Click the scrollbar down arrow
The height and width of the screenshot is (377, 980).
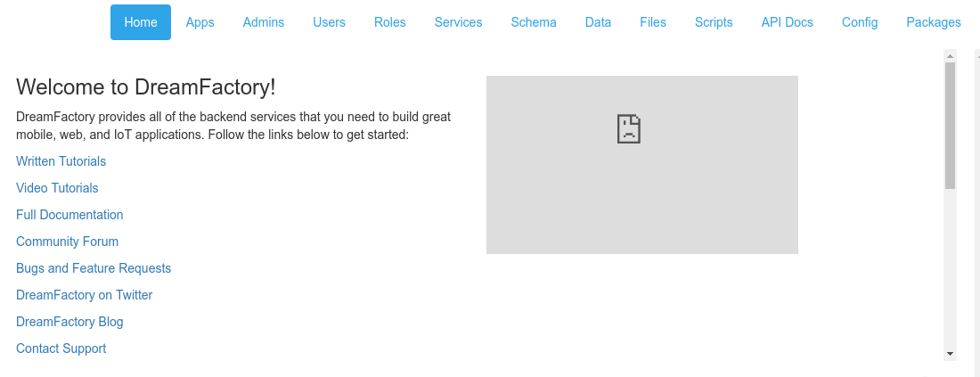click(x=950, y=354)
